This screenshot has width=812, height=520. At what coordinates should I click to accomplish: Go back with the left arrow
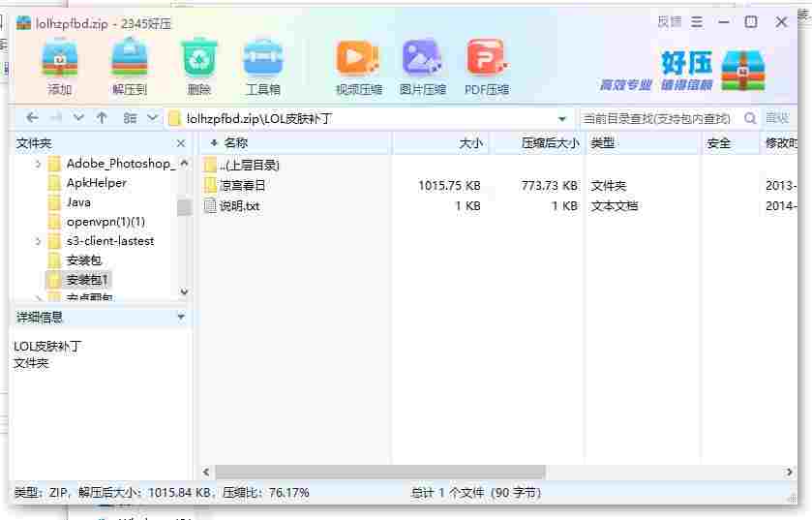click(x=32, y=118)
